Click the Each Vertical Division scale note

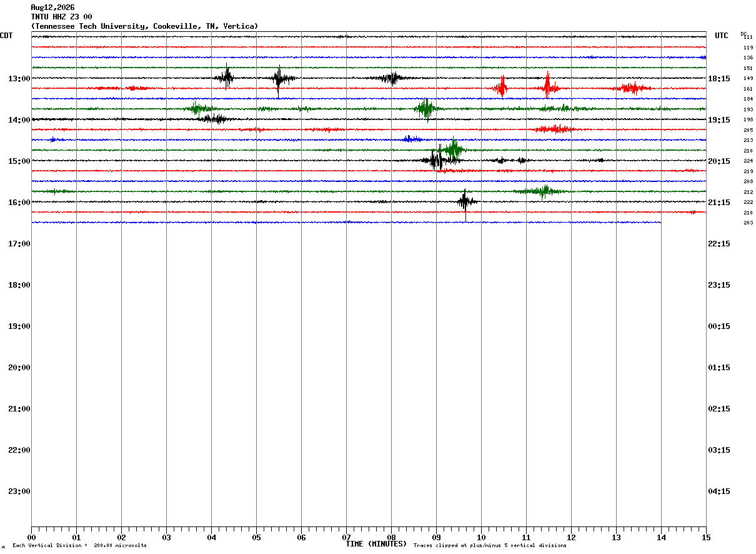pos(79,546)
